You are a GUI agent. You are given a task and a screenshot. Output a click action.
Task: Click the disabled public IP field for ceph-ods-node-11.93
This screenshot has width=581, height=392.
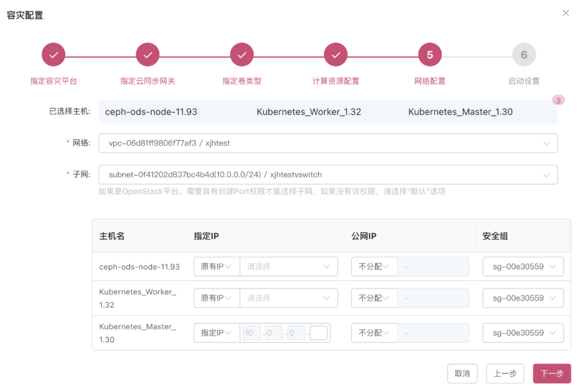433,266
